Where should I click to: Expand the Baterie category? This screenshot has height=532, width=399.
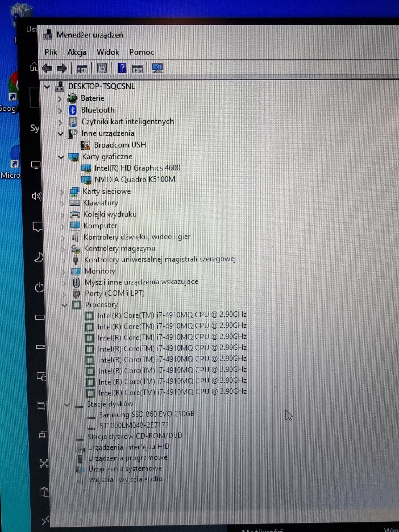(x=60, y=99)
